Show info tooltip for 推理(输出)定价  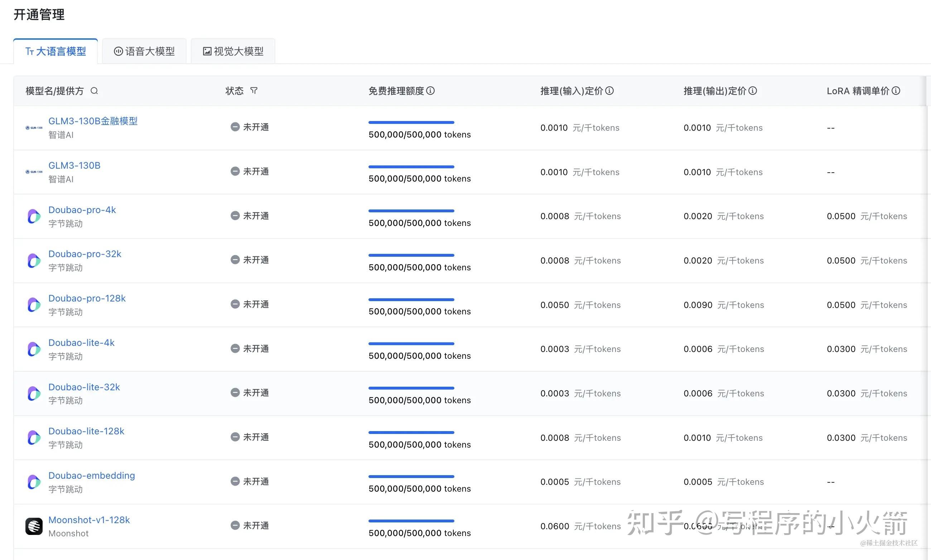pyautogui.click(x=752, y=91)
